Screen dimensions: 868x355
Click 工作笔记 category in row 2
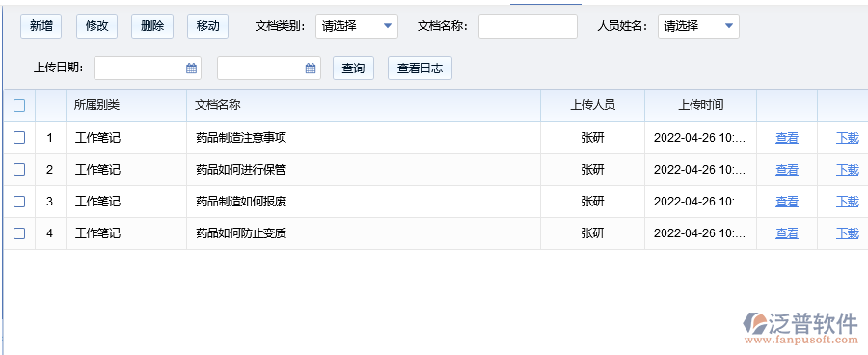click(x=97, y=170)
